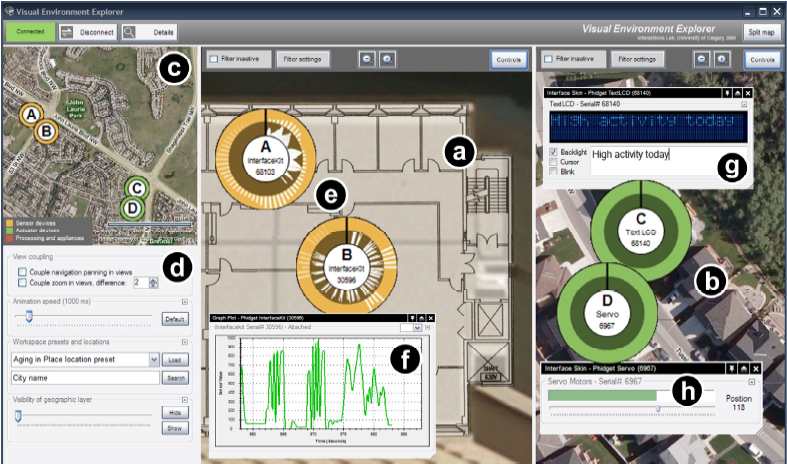
Task: Open the Aging in Place preset dropdown
Action: [154, 360]
